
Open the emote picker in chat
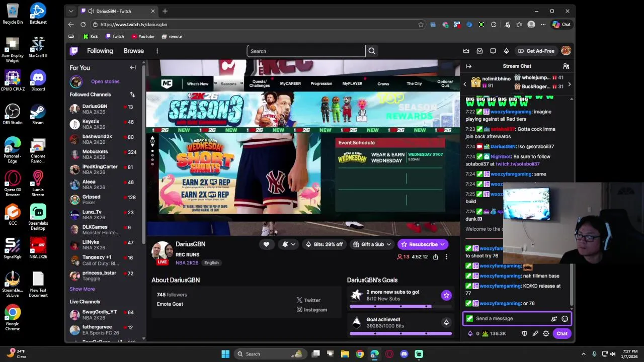coord(565,319)
